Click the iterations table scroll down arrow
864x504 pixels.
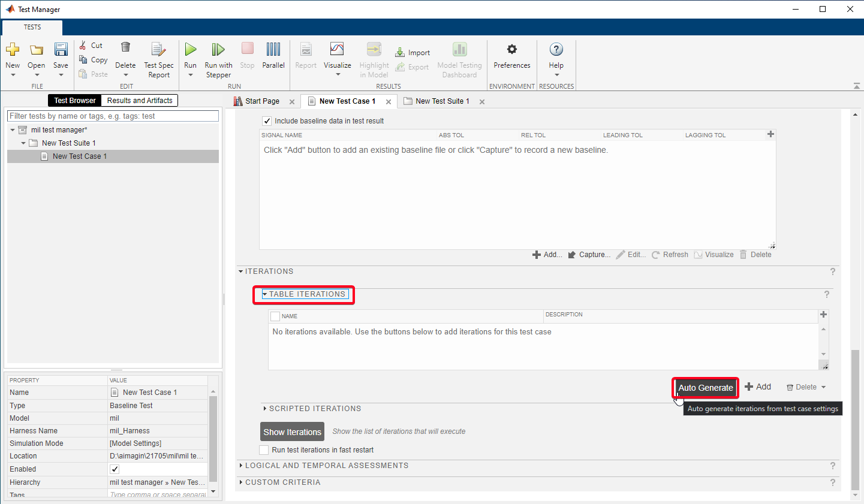(823, 354)
